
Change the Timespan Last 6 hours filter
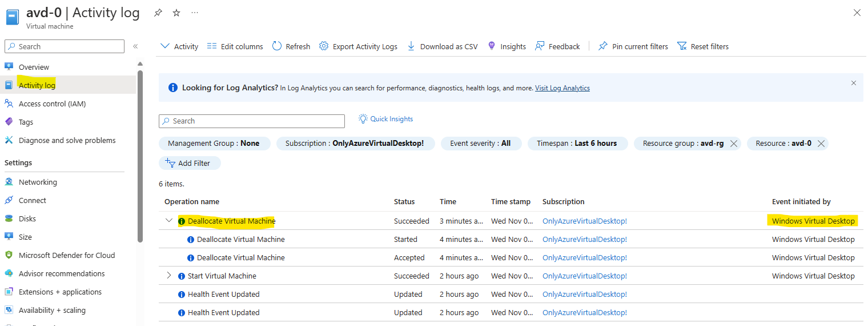coord(577,144)
